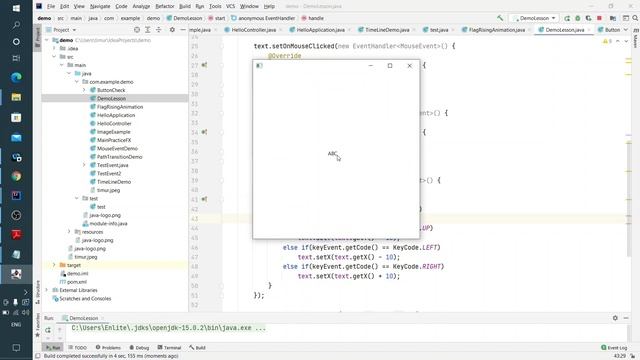Click the gutter override icon at line 34

pos(204,132)
